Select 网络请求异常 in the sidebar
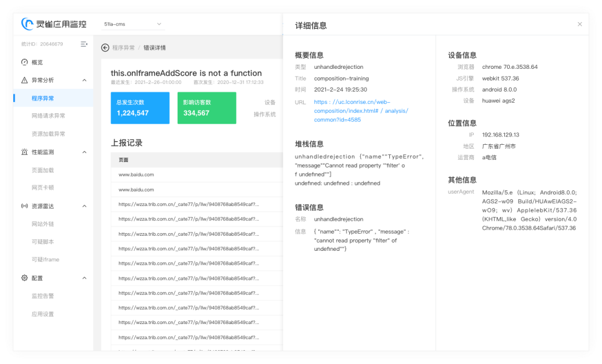602x364 pixels. point(48,116)
